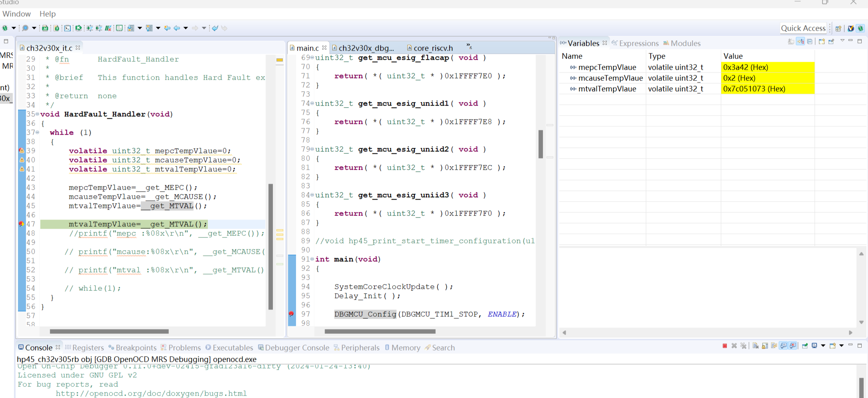The image size is (868, 398).
Task: Show the hidden editor tabs list
Action: (x=469, y=46)
